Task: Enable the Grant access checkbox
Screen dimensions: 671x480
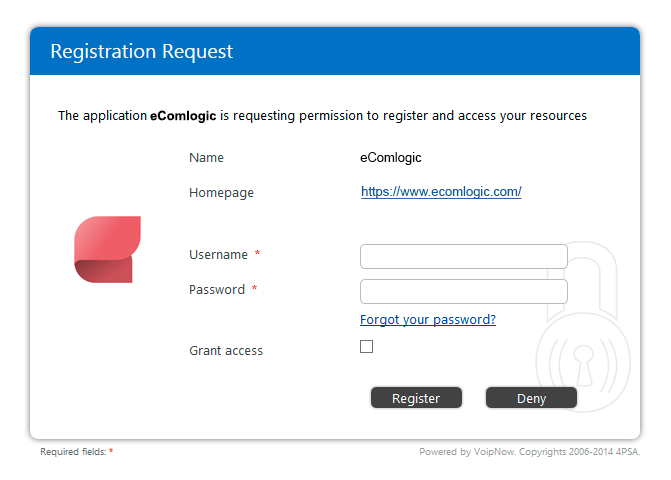Action: pyautogui.click(x=366, y=347)
